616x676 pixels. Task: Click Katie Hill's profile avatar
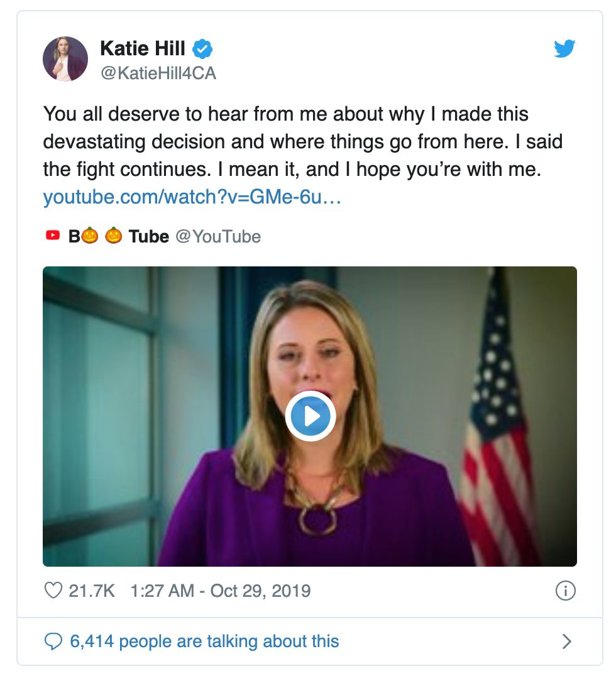coord(65,59)
